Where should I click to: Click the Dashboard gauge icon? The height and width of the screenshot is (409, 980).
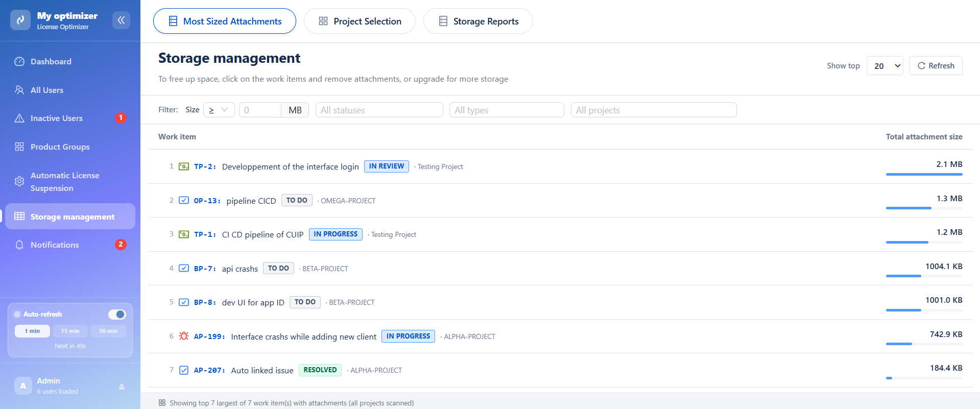point(19,61)
